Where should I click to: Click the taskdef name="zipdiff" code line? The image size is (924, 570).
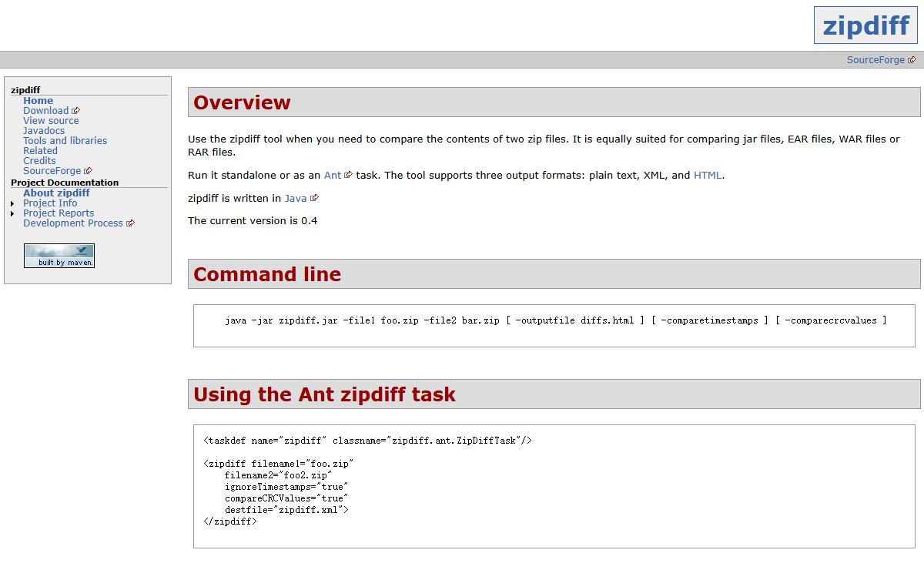[x=368, y=441]
